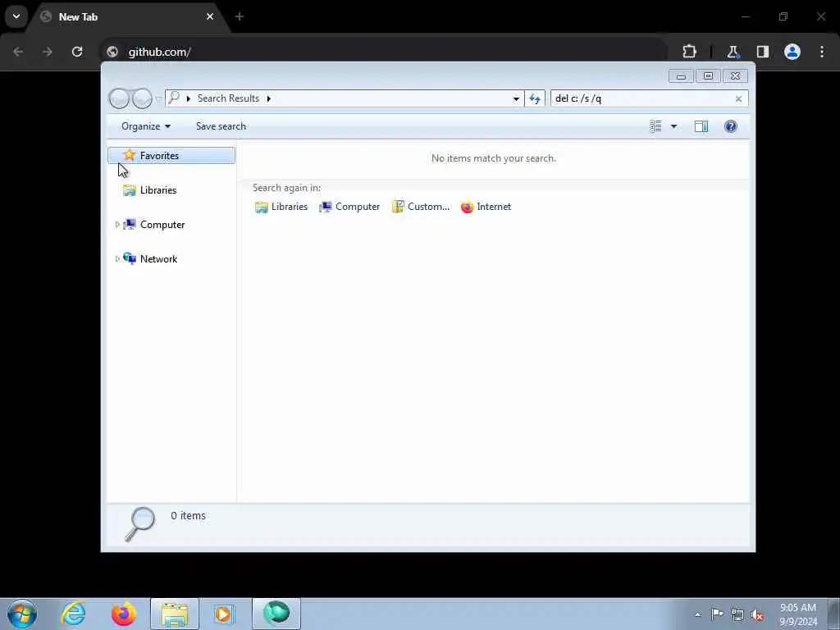Refresh the Search Results view

pos(535,98)
